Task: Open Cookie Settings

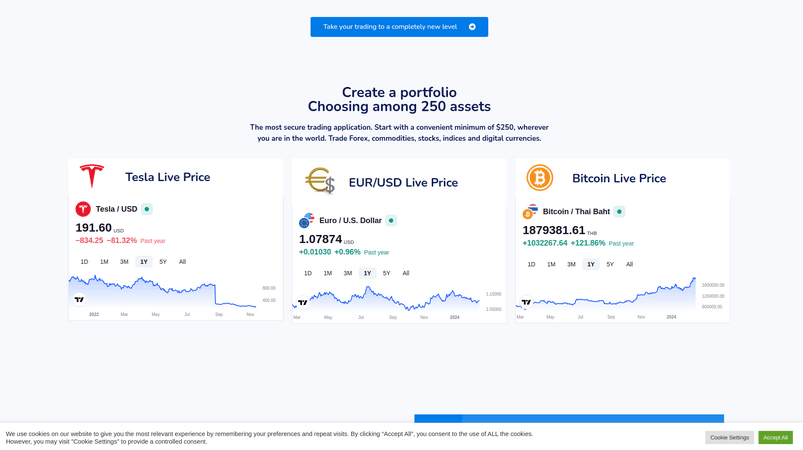Action: coord(729,437)
